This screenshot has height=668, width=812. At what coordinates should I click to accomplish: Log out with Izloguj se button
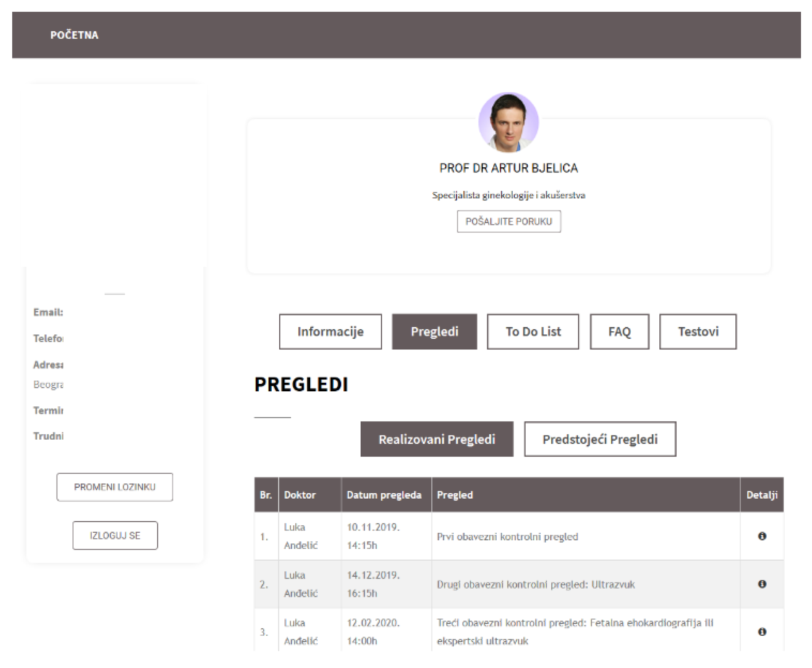tap(115, 535)
